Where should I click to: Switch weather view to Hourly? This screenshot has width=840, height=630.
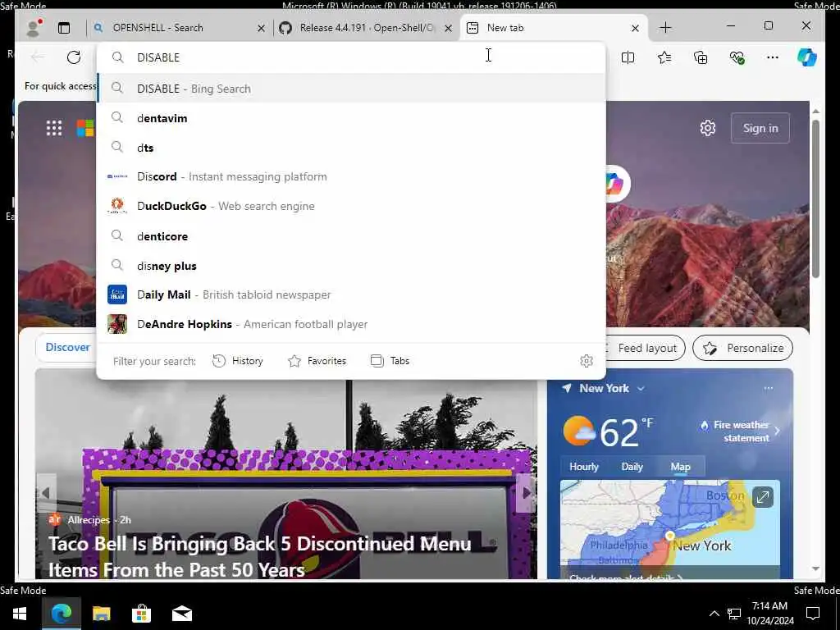[584, 467]
